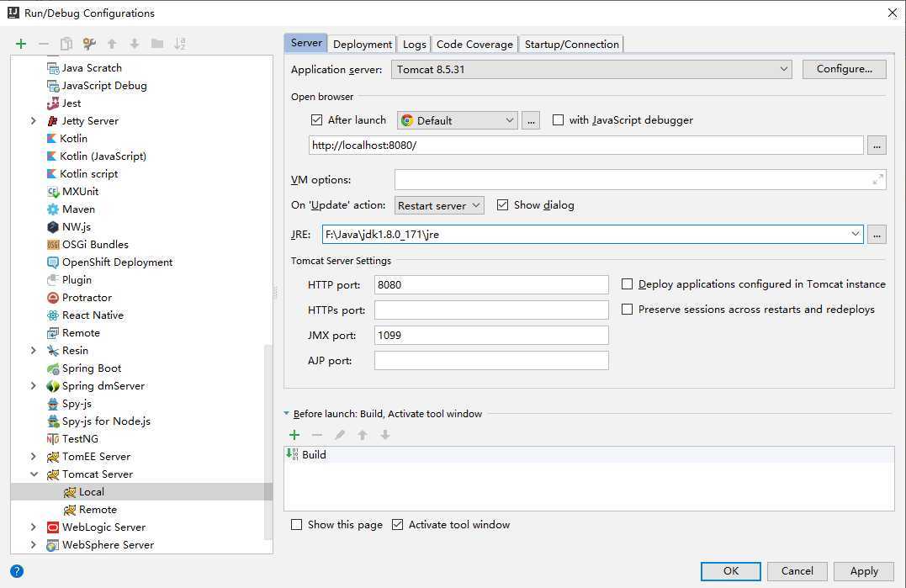The image size is (906, 588).
Task: Open help with question mark icon
Action: (18, 572)
